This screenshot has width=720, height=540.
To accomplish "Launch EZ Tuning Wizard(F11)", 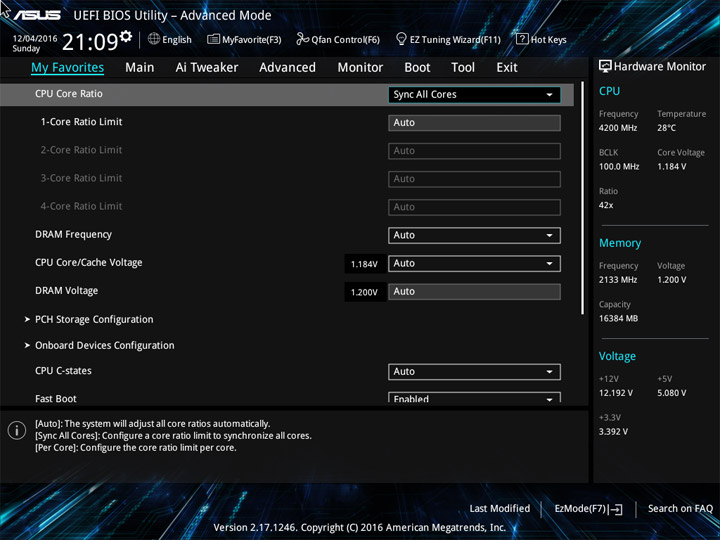I will [455, 39].
